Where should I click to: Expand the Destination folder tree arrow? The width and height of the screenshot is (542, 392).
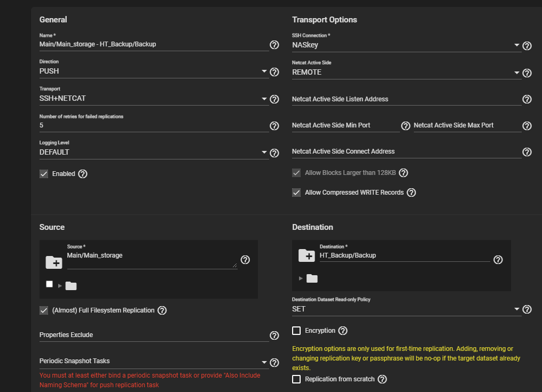point(301,278)
